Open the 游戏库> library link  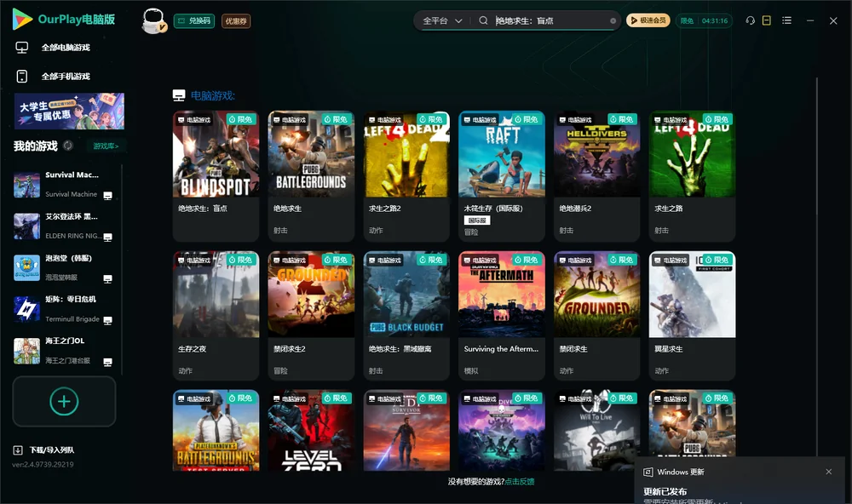point(106,146)
